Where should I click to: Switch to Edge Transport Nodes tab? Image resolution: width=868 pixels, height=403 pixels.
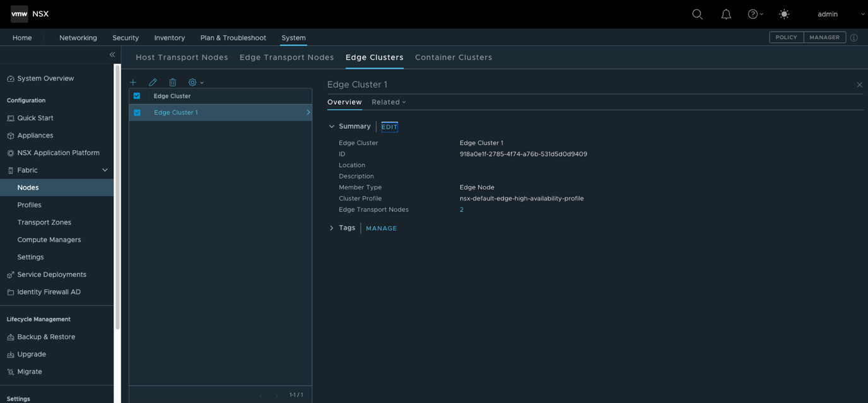pyautogui.click(x=287, y=57)
